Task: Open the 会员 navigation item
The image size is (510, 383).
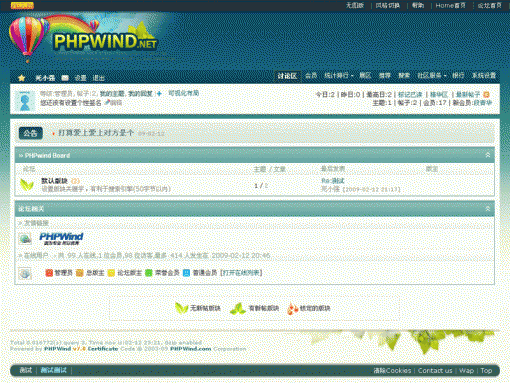Action: click(x=311, y=76)
